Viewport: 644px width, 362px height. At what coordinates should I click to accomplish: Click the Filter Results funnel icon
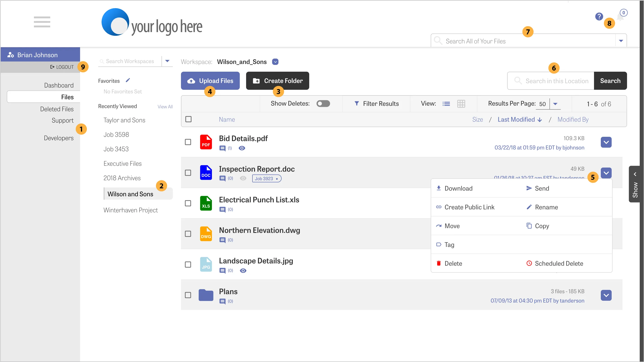coord(356,103)
